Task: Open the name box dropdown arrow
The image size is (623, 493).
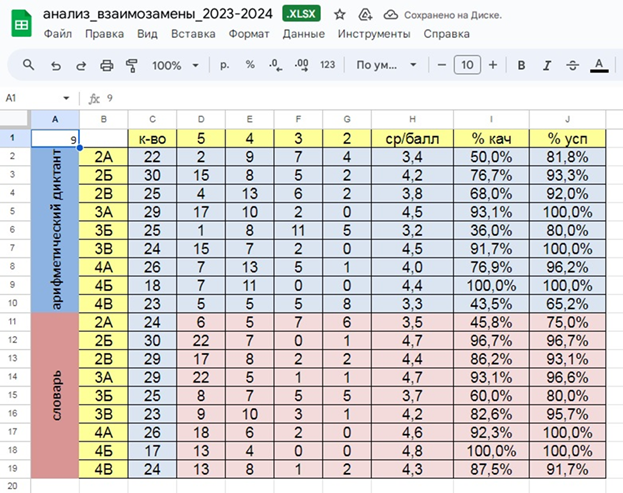Action: (x=67, y=99)
